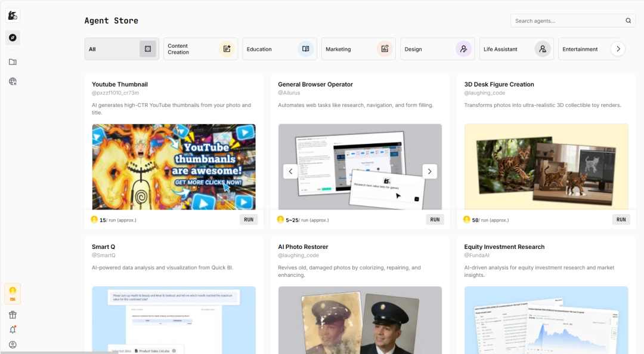The width and height of the screenshot is (644, 354).
Task: Click the '5~25/ run (approx.)' price text
Action: click(x=307, y=220)
